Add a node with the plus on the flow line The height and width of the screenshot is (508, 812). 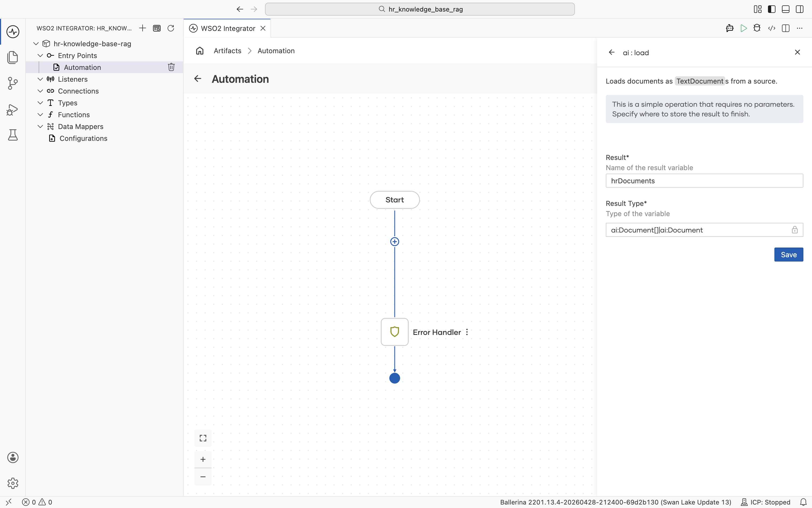coord(395,242)
